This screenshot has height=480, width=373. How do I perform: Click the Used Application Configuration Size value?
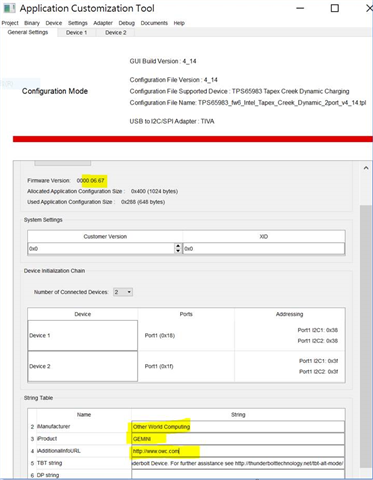point(143,202)
